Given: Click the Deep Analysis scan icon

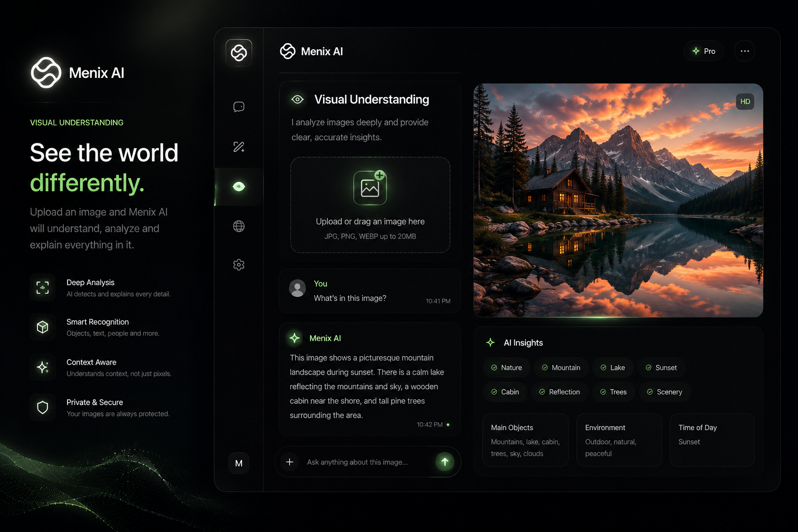Looking at the screenshot, I should 43,287.
